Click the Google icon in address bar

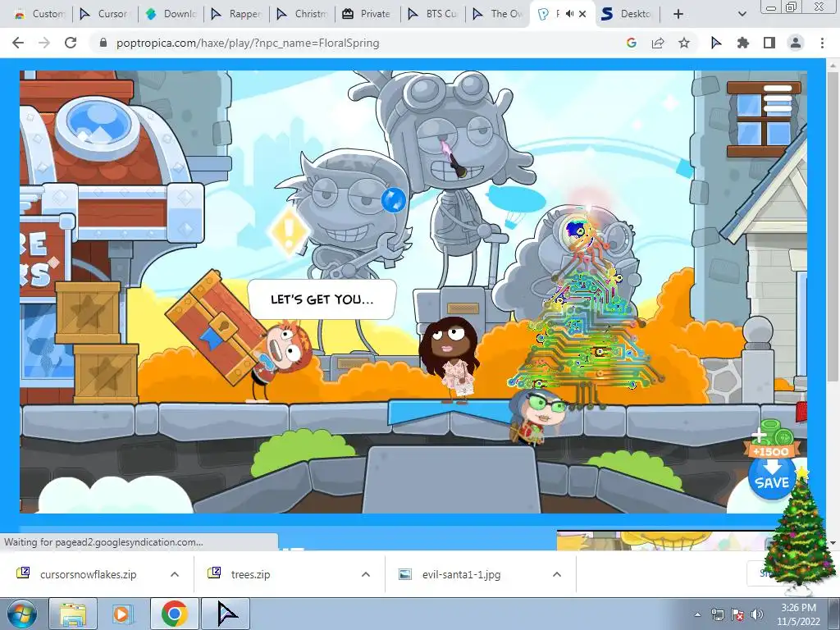[x=632, y=43]
